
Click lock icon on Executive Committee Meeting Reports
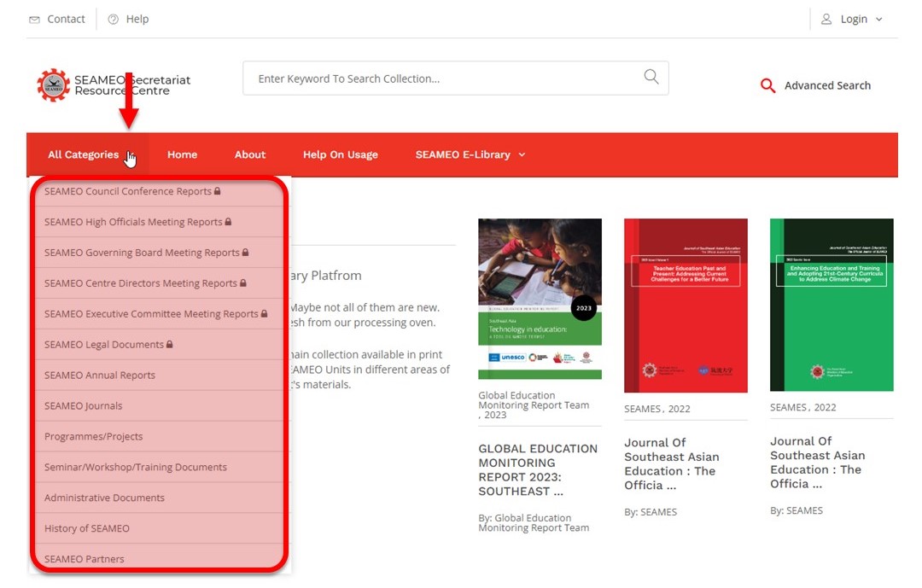tap(264, 313)
